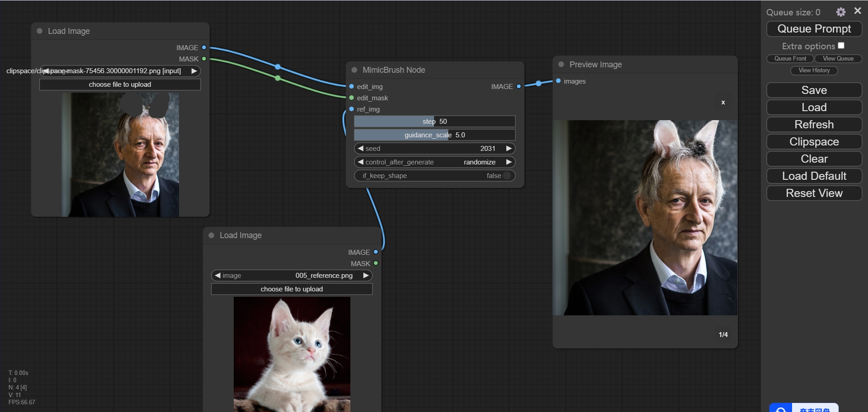Screen dimensions: 868x412
Task: Save the workflow with Save button
Action: (x=814, y=90)
